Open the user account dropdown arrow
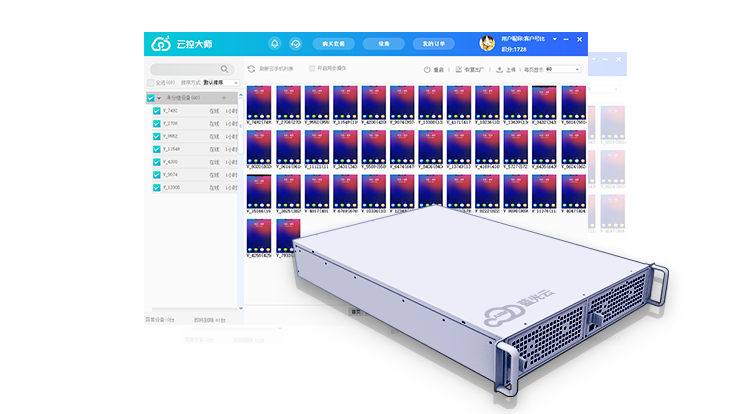Image resolution: width=732 pixels, height=414 pixels. pyautogui.click(x=555, y=39)
